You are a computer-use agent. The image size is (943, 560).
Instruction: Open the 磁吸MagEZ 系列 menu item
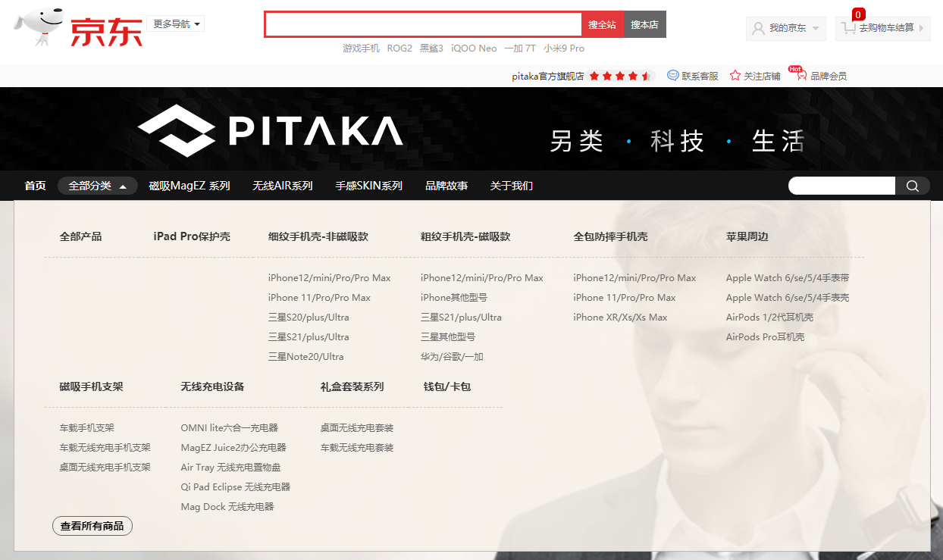click(189, 186)
